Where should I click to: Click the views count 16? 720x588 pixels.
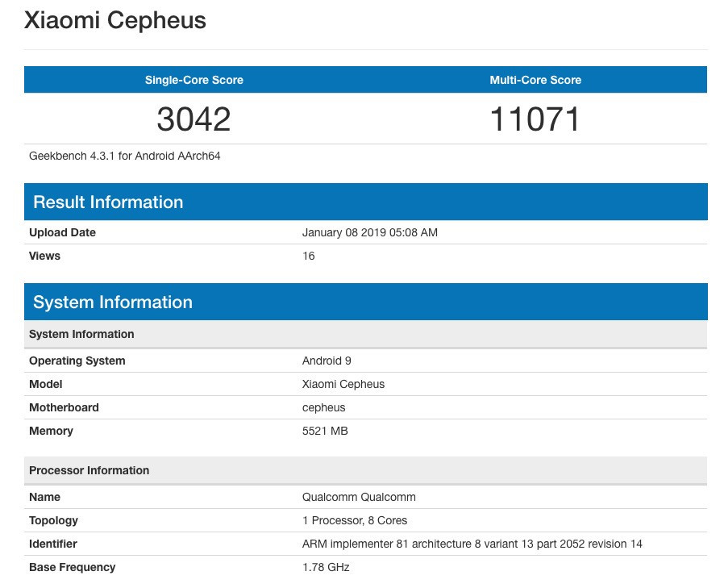point(309,256)
